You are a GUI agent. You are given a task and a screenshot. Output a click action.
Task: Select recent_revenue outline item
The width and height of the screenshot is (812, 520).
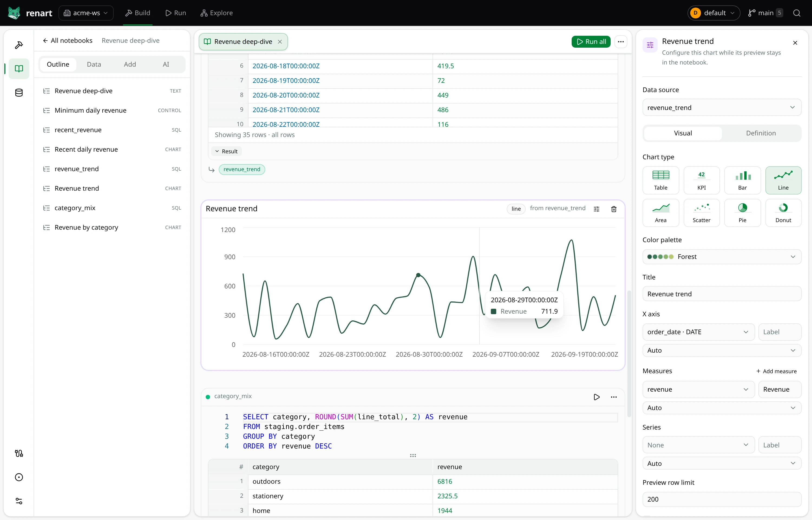tap(112, 130)
